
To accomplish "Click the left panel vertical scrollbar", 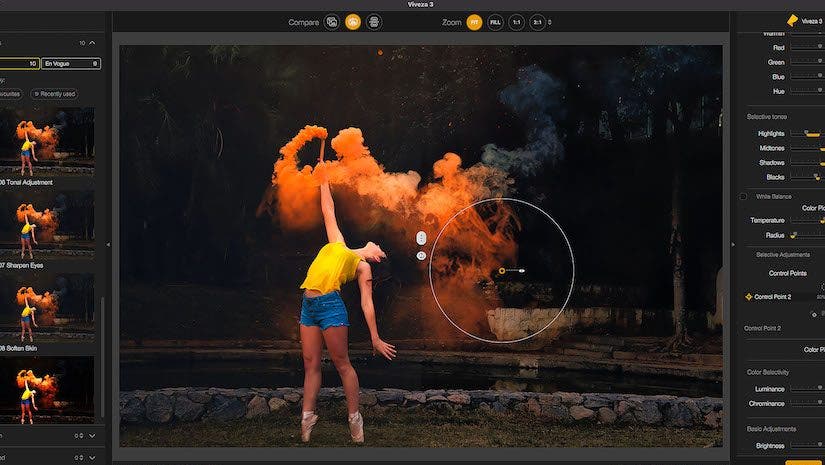I will click(102, 358).
